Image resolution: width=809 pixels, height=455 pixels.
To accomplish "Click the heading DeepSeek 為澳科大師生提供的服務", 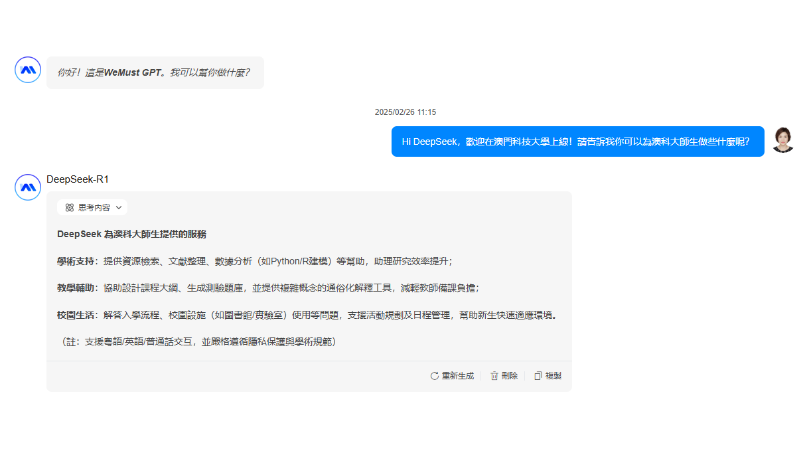I will tap(132, 234).
